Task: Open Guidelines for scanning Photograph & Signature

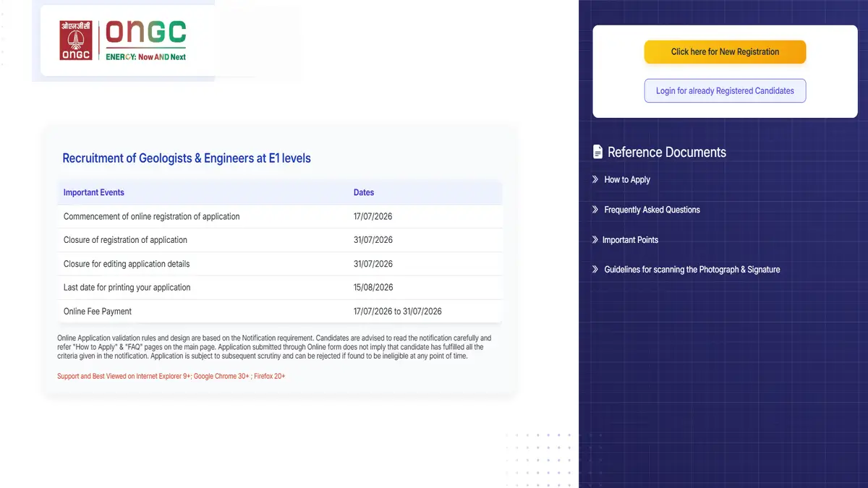Action: (x=692, y=269)
